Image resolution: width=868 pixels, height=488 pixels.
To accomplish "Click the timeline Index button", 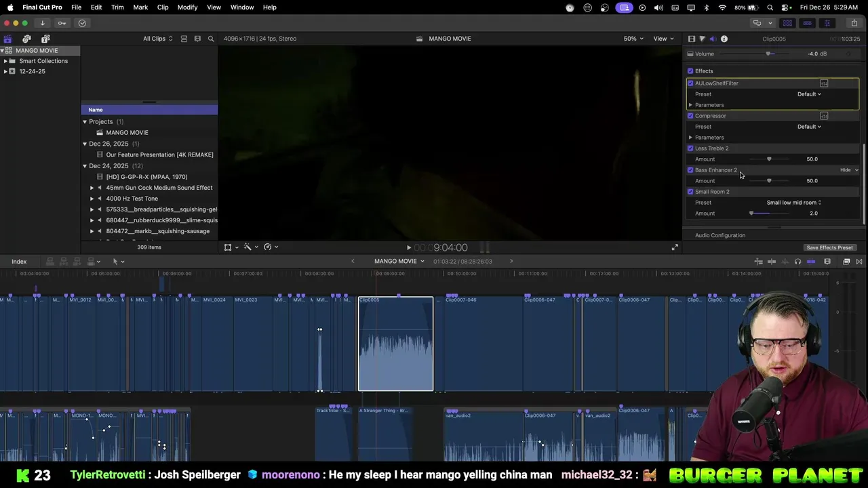I will point(19,262).
